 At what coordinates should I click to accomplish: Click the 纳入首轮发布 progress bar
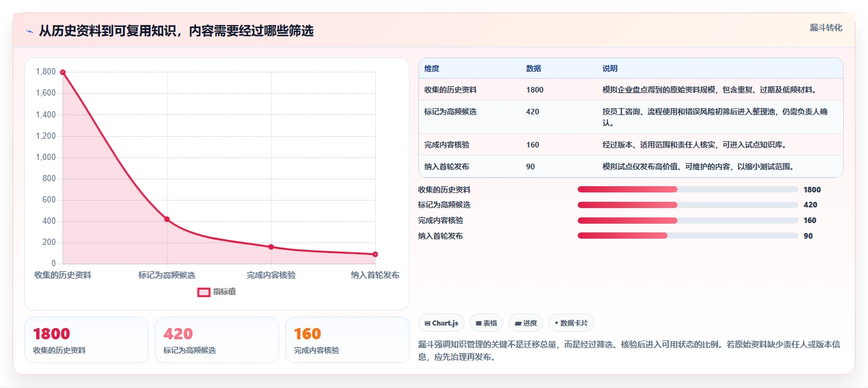click(x=688, y=236)
